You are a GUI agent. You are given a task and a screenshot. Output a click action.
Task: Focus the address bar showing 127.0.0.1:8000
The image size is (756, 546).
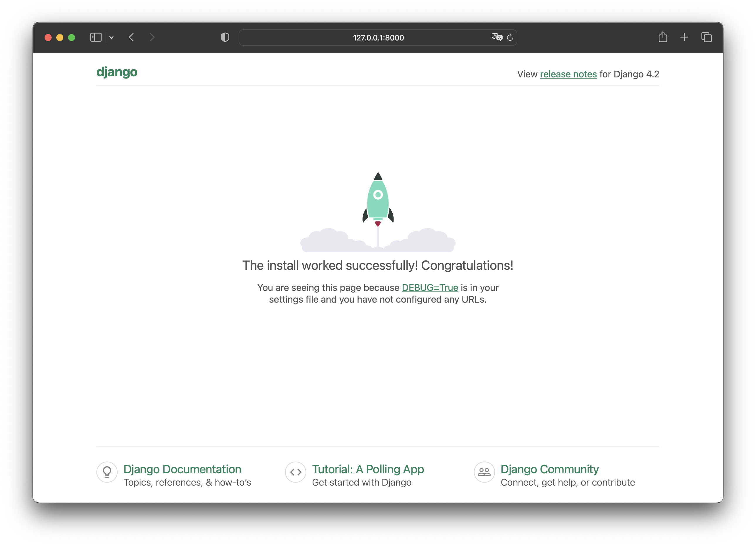point(378,38)
